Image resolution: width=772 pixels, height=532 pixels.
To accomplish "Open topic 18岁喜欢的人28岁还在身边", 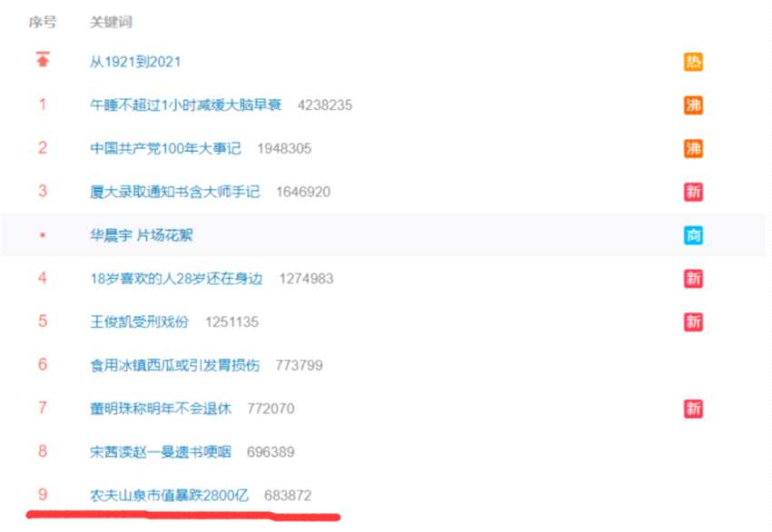I will pos(176,279).
